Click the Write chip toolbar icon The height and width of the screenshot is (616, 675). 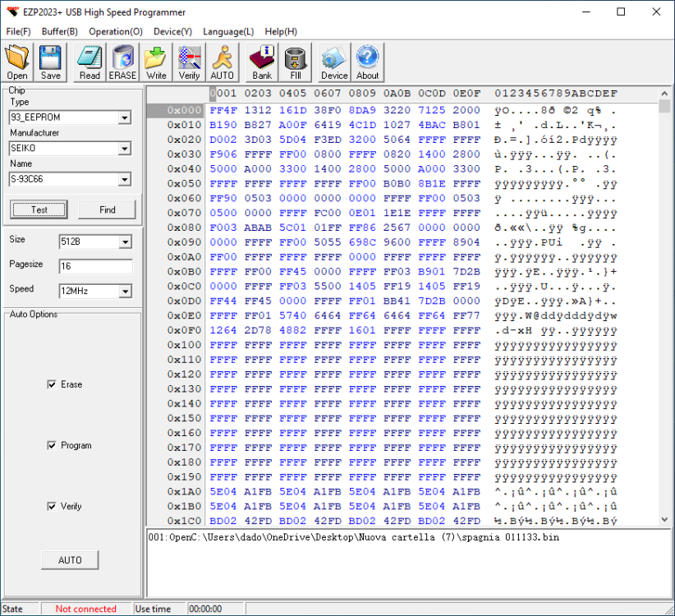point(156,62)
